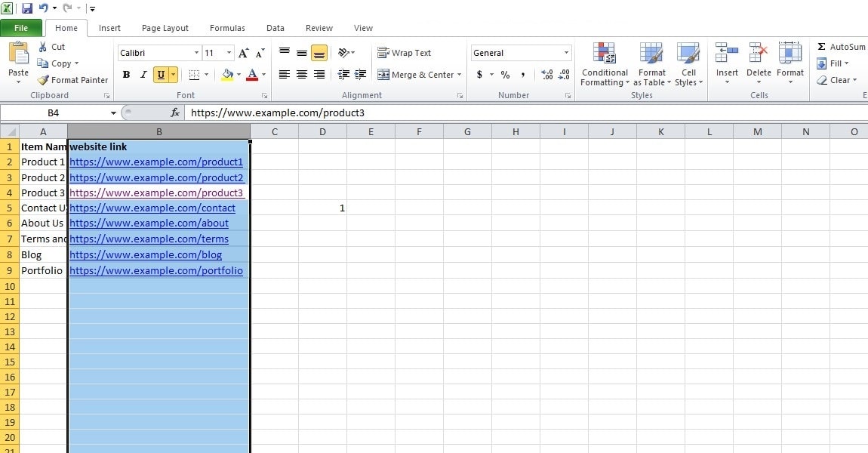Open the Fill Color dropdown arrow
The width and height of the screenshot is (868, 453).
[238, 75]
